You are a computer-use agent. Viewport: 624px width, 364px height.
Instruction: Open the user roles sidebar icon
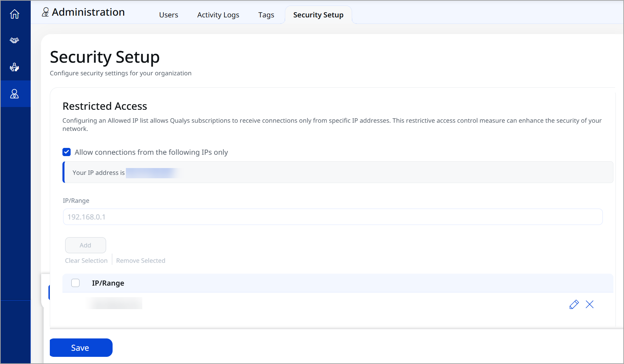pyautogui.click(x=14, y=67)
